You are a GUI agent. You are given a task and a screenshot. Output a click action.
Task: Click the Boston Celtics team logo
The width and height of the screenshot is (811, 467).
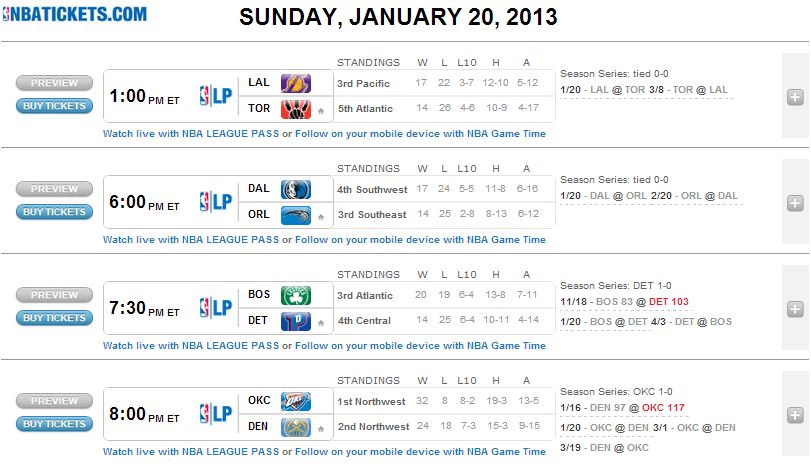(296, 295)
